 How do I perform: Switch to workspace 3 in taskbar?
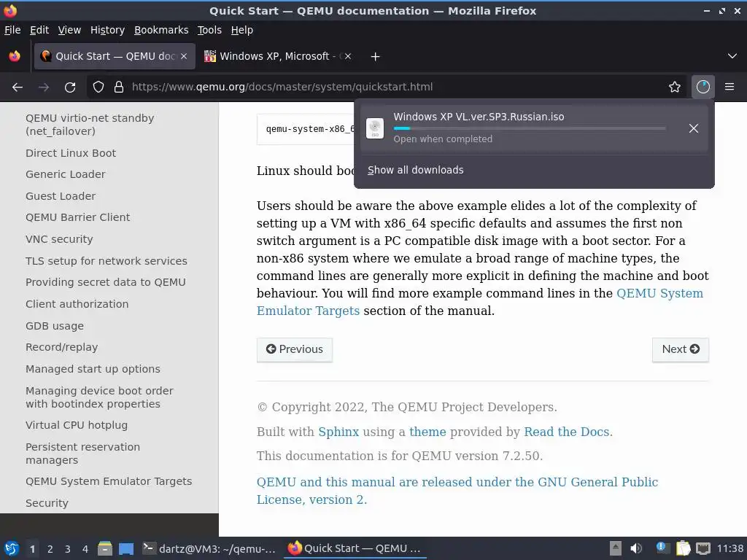click(x=68, y=549)
